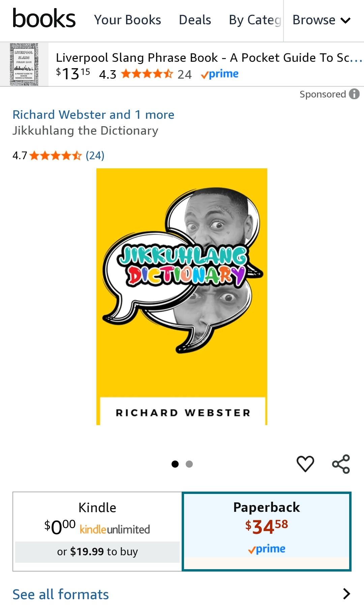Open the Deals tab
The height and width of the screenshot is (610, 364).
pyautogui.click(x=195, y=20)
